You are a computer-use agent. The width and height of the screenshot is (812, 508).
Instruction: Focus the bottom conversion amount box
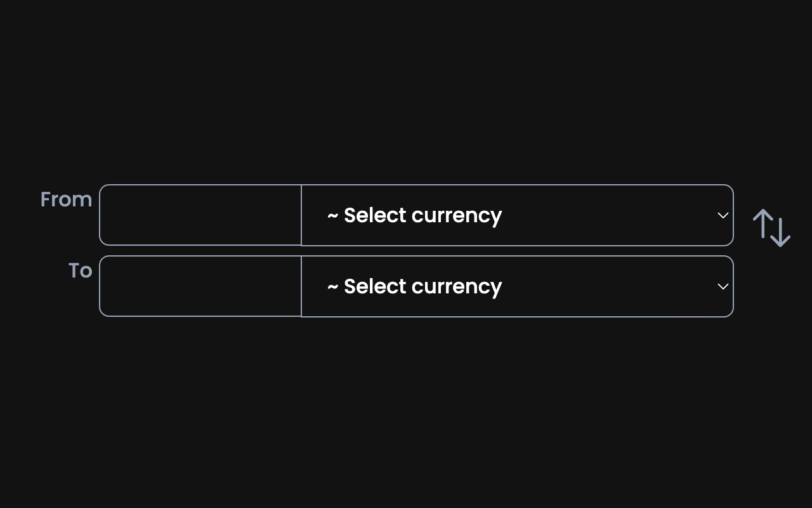[200, 286]
